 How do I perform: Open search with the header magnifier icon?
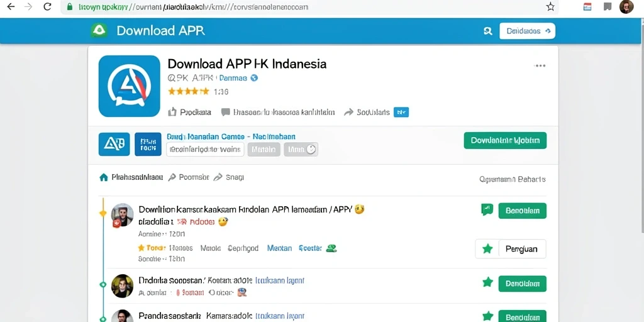click(x=488, y=31)
